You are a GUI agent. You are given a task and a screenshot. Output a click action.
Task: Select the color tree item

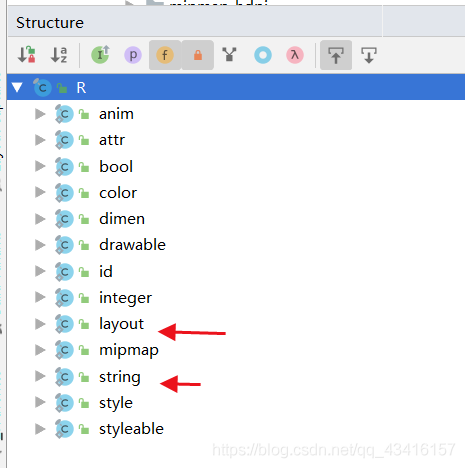pyautogui.click(x=118, y=192)
